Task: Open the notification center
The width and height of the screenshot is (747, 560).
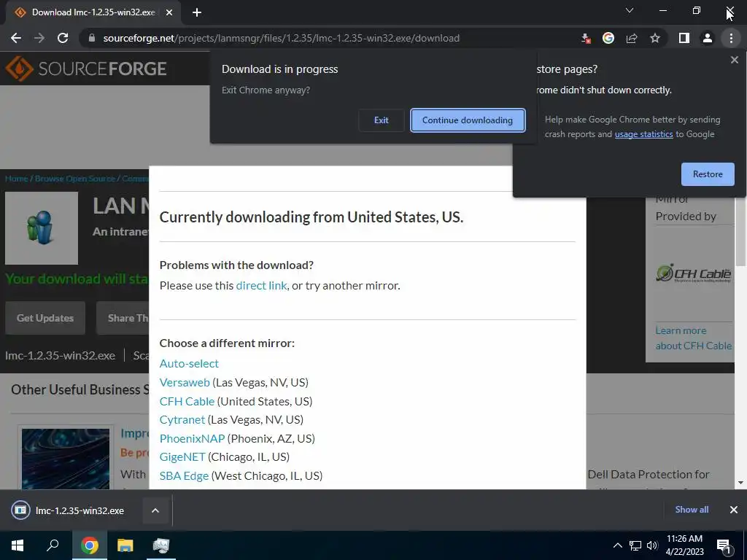Action: point(724,545)
